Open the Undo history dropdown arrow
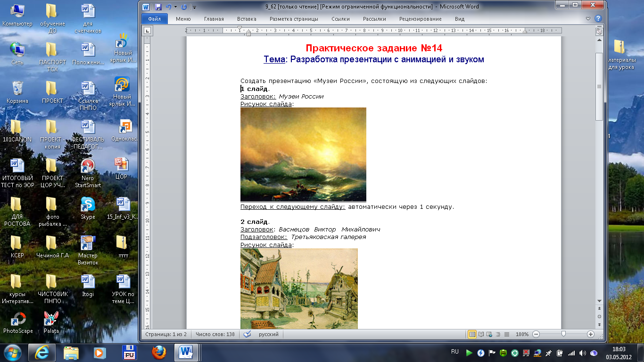Viewport: 644px width, 362px height. 175,7
